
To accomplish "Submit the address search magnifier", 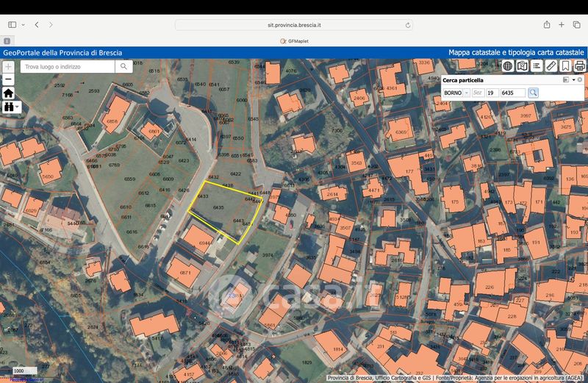I will pos(124,66).
